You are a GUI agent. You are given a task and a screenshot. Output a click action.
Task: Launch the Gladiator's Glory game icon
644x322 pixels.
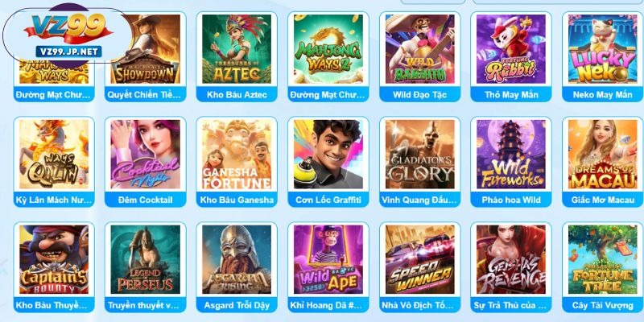click(x=419, y=155)
